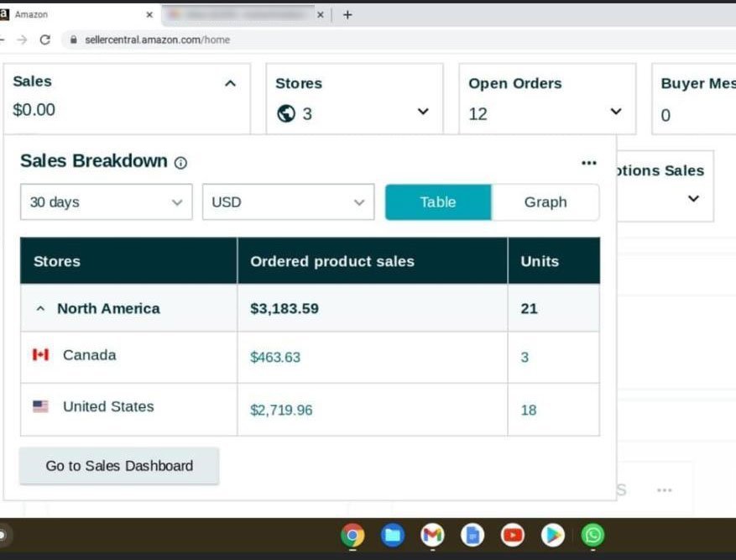Click the Go to Sales Dashboard button
Viewport: 736px width, 560px height.
pyautogui.click(x=118, y=465)
